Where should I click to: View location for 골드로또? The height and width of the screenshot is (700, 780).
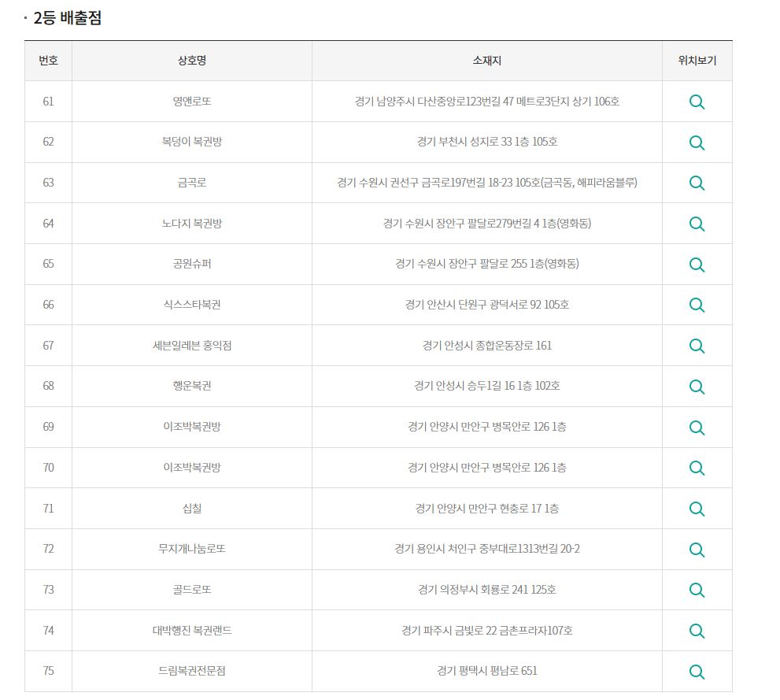coord(697,590)
